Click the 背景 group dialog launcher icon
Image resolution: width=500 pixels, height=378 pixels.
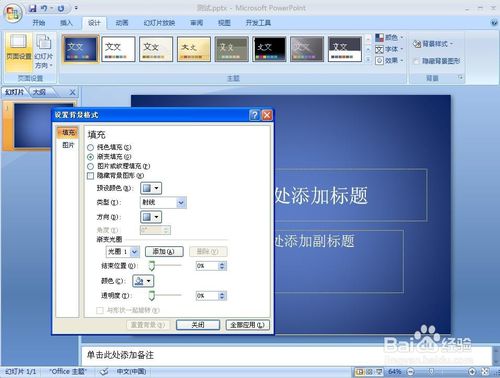[461, 78]
